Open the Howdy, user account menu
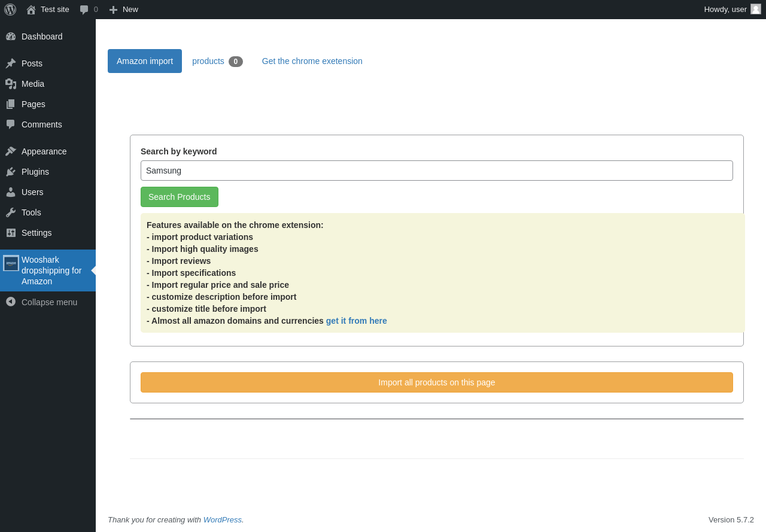 click(732, 10)
